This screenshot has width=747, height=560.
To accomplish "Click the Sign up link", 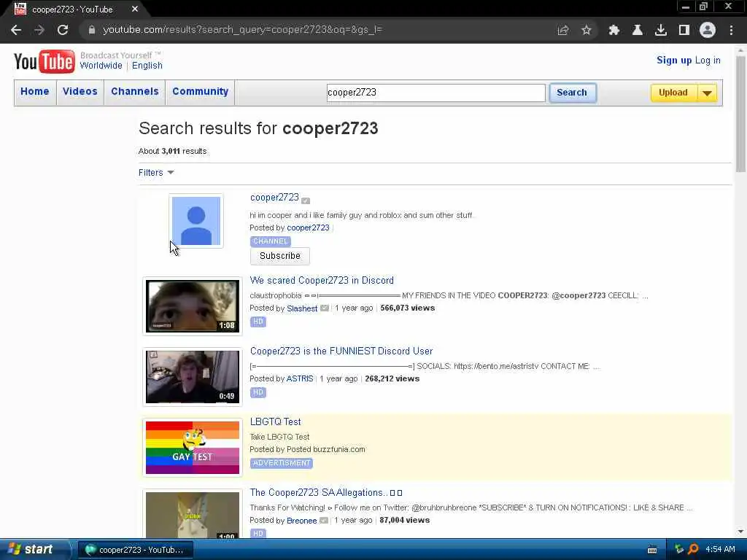I will [673, 60].
